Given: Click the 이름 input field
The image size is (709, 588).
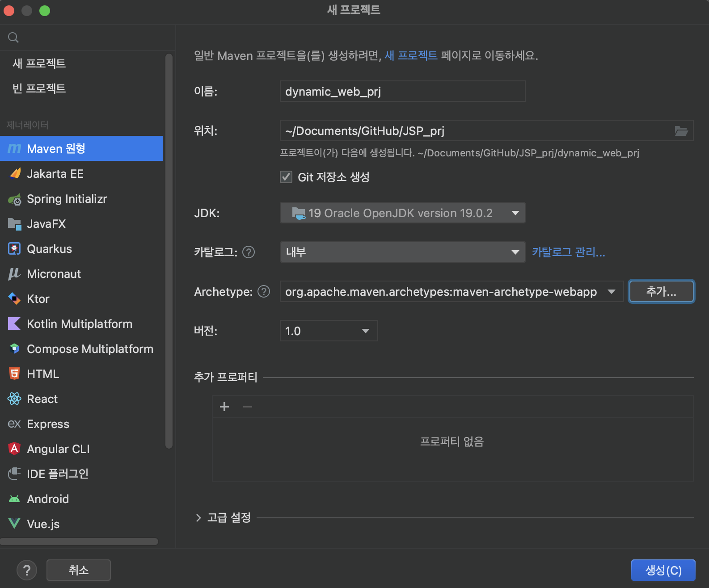Looking at the screenshot, I should [x=402, y=91].
